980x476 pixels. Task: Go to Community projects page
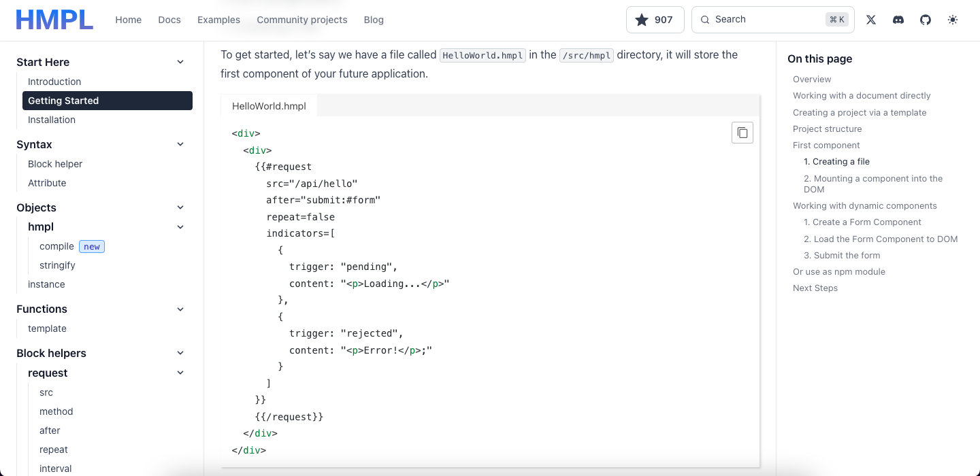[302, 20]
